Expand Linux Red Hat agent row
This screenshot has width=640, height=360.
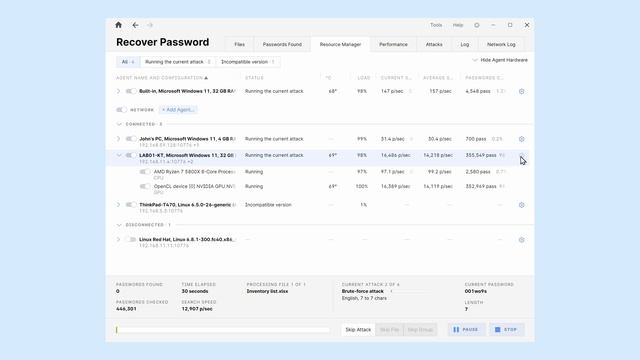click(x=119, y=240)
